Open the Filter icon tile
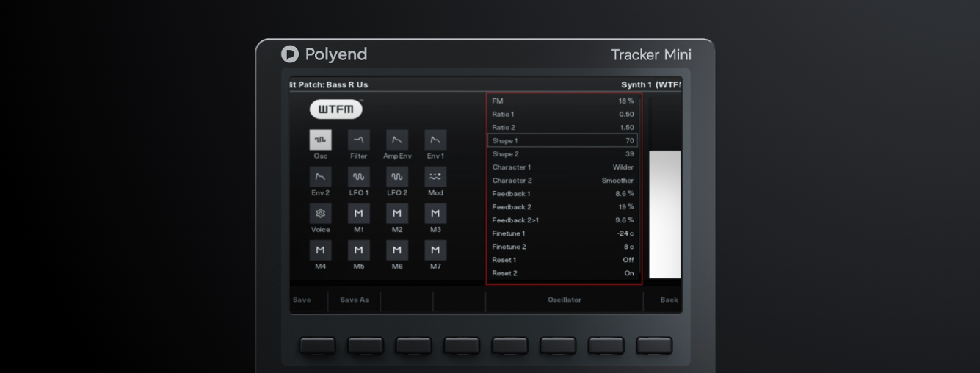The width and height of the screenshot is (980, 373). click(359, 140)
